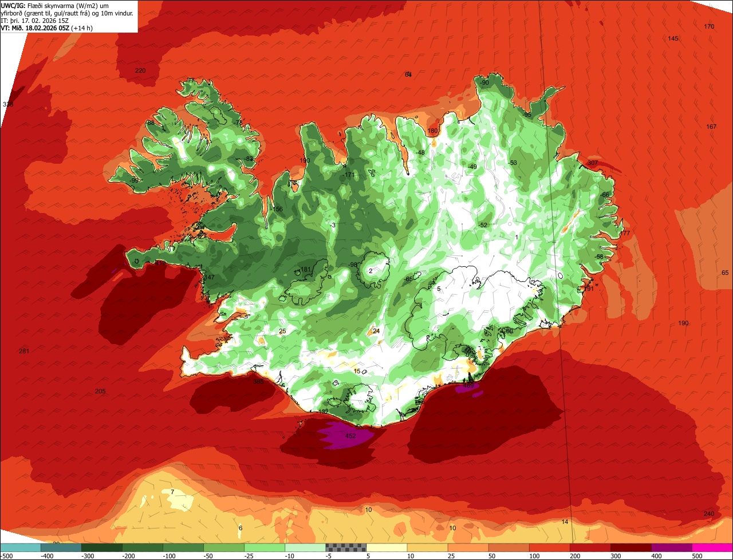
Task: Click the 25 to 50 light orange legend swatch
Action: pyautogui.click(x=468, y=547)
